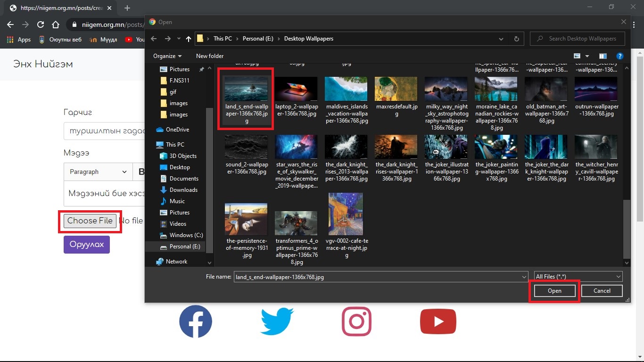
Task: Click the Twitter bird icon
Action: 277,321
